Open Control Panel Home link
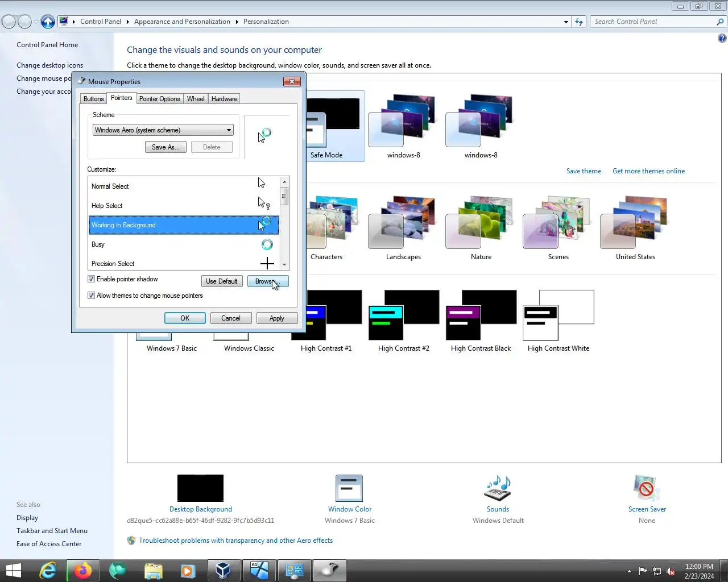The height and width of the screenshot is (582, 728). [47, 45]
